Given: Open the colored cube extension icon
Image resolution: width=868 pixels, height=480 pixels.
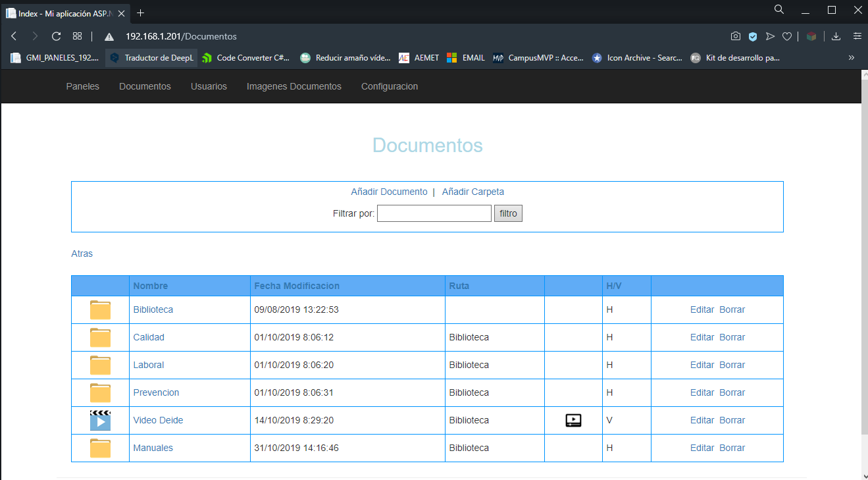Looking at the screenshot, I should [811, 36].
